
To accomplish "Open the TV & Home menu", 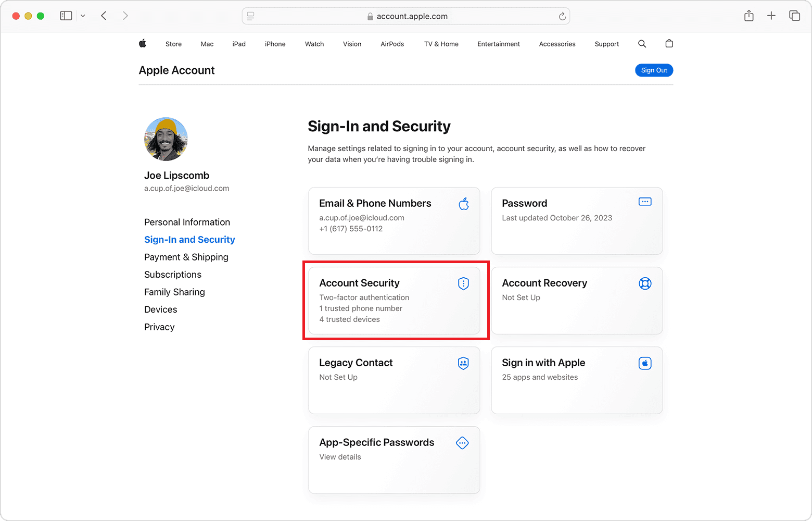I will (x=441, y=44).
